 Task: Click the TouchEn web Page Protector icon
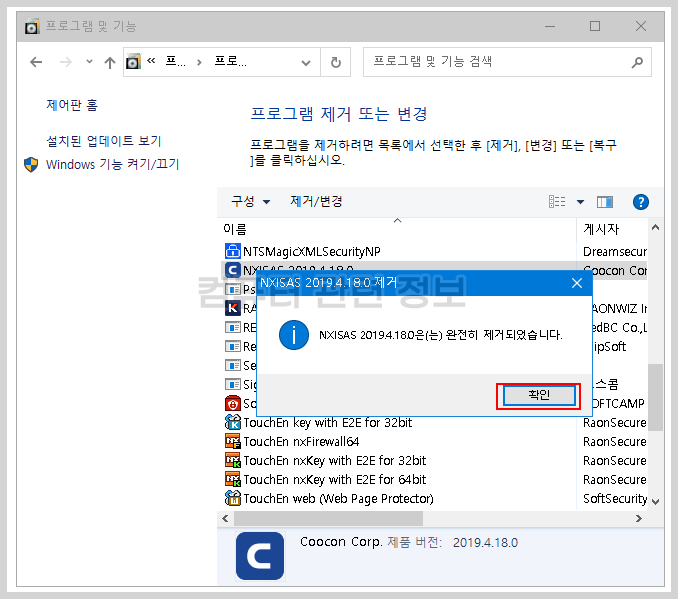coord(233,499)
